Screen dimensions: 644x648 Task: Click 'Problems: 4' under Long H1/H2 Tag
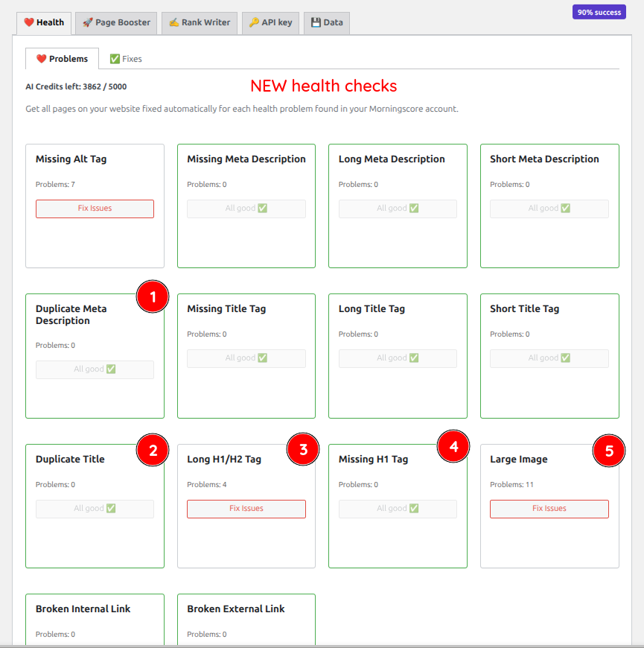point(207,484)
